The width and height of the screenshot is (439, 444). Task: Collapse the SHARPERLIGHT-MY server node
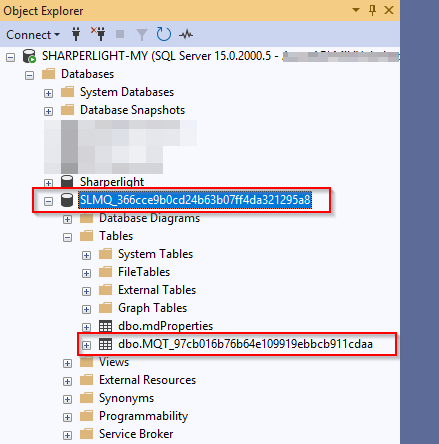[x=11, y=57]
